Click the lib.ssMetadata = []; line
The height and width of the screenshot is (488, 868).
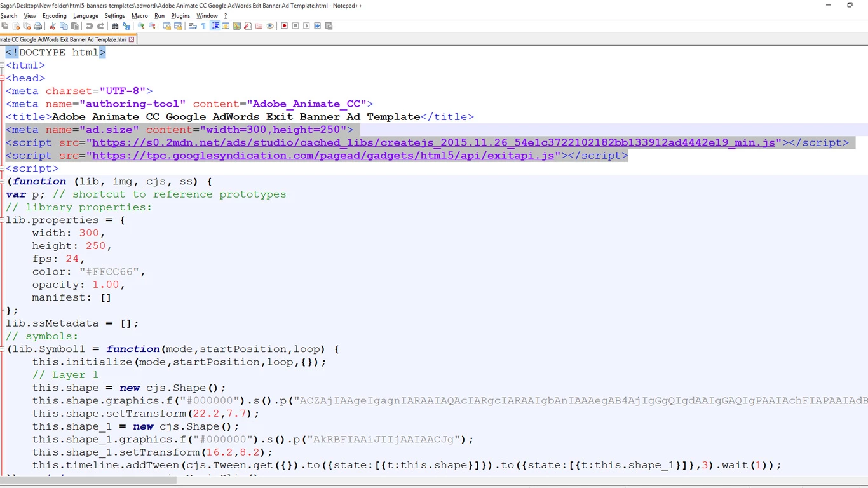[x=72, y=323]
